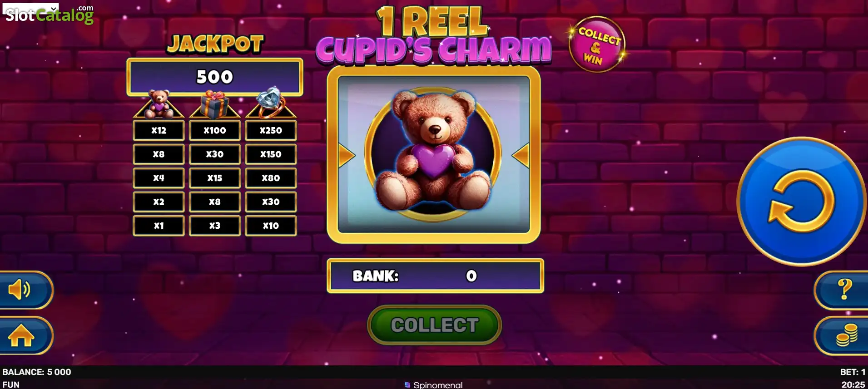Click the X10 ring multiplier cell

pyautogui.click(x=271, y=226)
